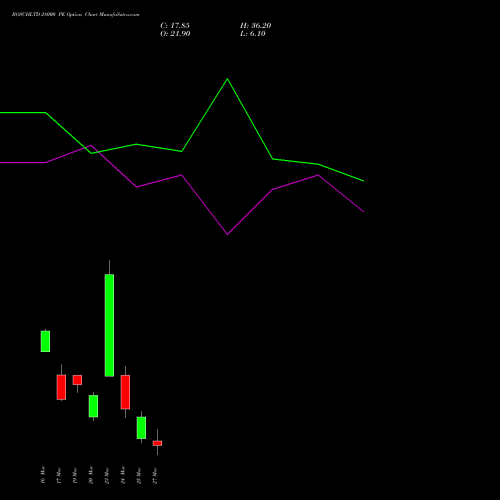Screen dimensions: 500x500
Task: Click the red candle on 17 Mar
Action: (61, 387)
